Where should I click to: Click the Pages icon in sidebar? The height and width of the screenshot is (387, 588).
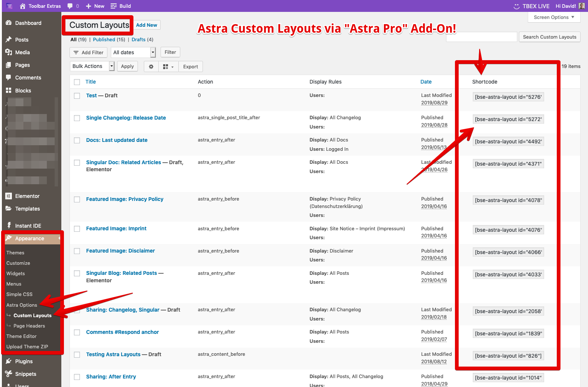(9, 65)
